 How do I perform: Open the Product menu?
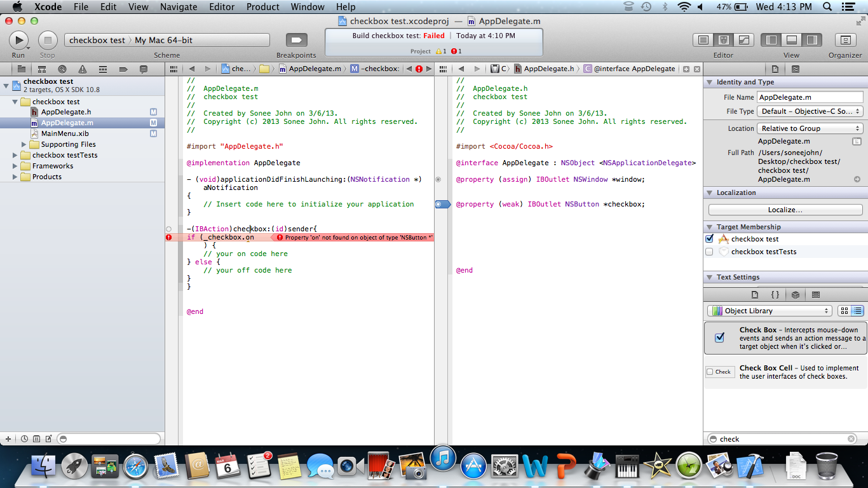263,7
